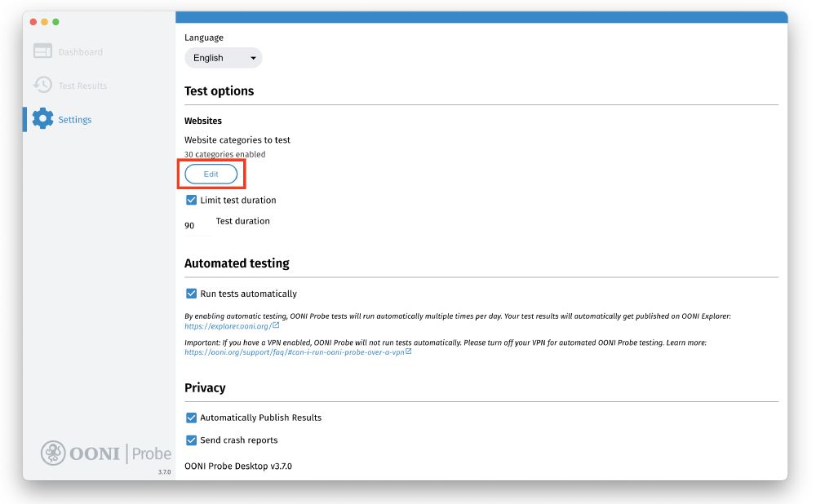Image resolution: width=816 pixels, height=504 pixels.
Task: Toggle Automatically Publish Results off
Action: tap(190, 417)
